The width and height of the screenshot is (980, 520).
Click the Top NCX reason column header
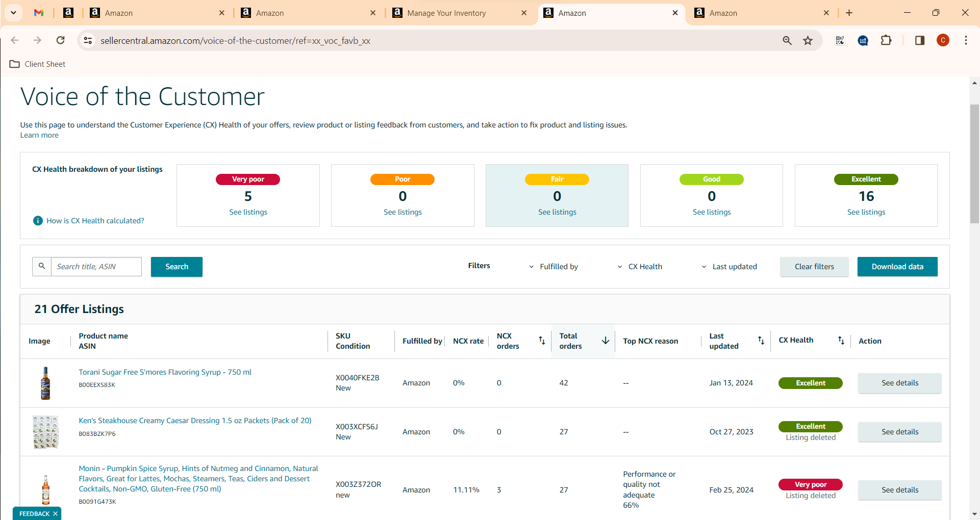coord(650,341)
